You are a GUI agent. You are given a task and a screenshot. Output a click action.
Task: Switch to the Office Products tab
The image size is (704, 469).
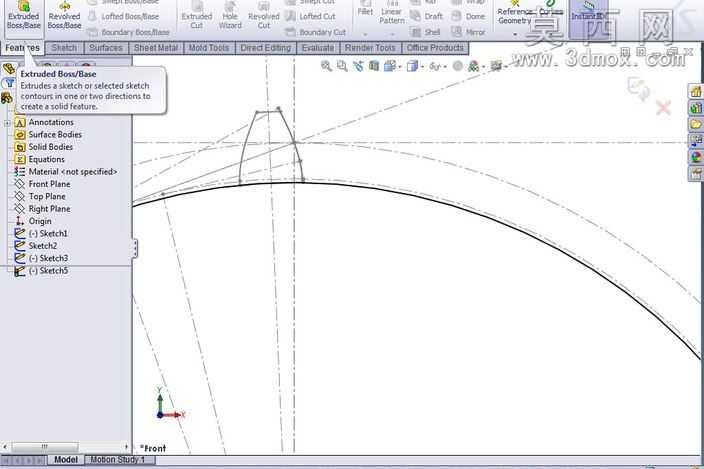pos(435,48)
